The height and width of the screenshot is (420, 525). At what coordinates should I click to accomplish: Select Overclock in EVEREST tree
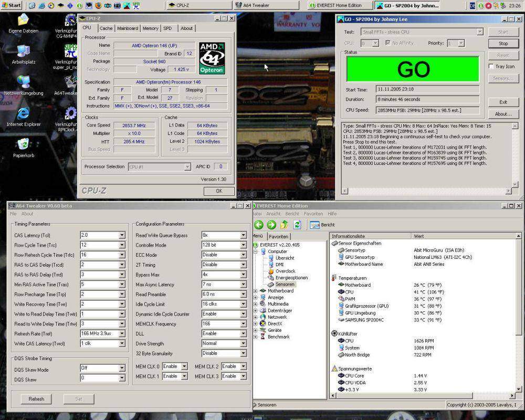(x=285, y=271)
